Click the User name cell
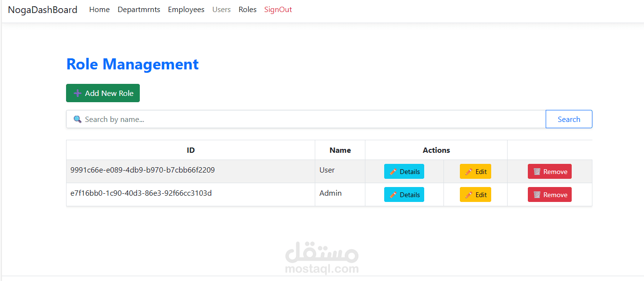644x281 pixels. tap(340, 172)
